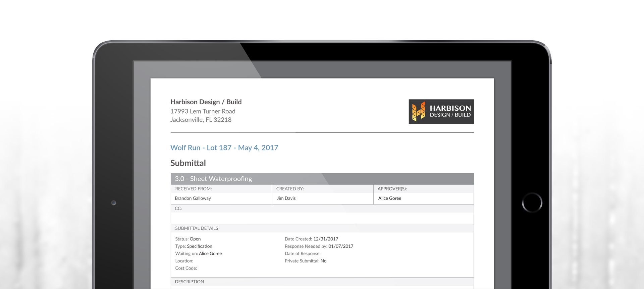The width and height of the screenshot is (644, 289).
Task: Click the Harbison Design / Build logo
Action: pos(441,111)
